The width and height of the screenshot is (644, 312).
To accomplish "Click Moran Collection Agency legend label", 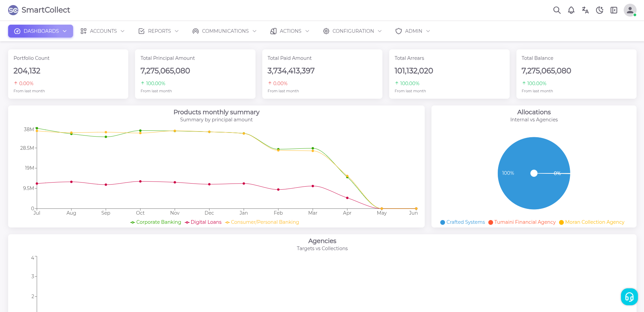I will [594, 222].
